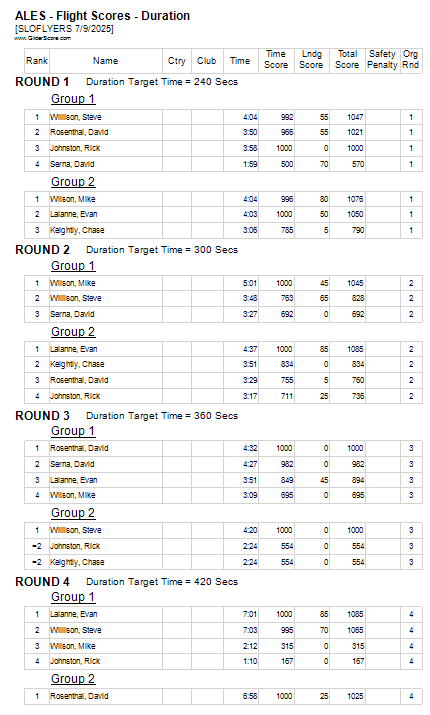430x715 pixels.
Task: Click the Org Rnd column header
Action: click(x=410, y=60)
